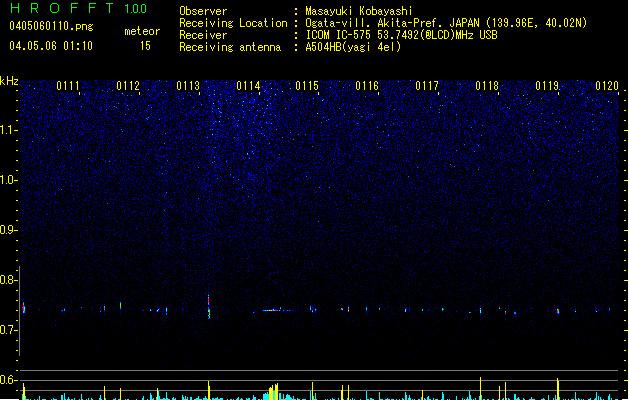Click the 1.1 frequency axis label

(9, 130)
